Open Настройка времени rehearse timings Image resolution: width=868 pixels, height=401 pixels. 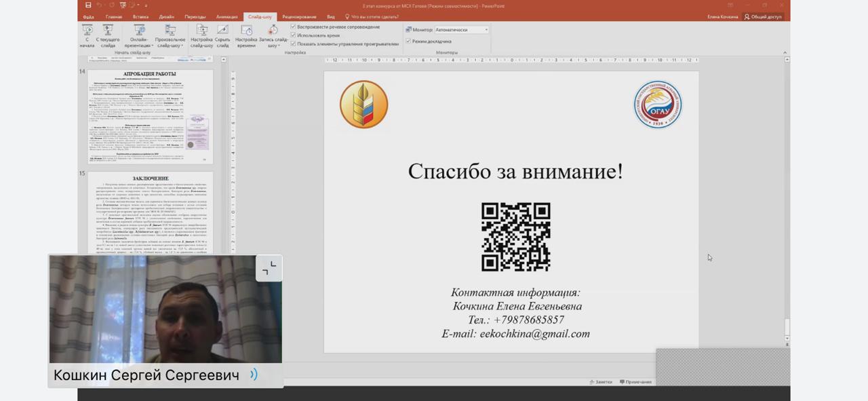click(x=247, y=35)
